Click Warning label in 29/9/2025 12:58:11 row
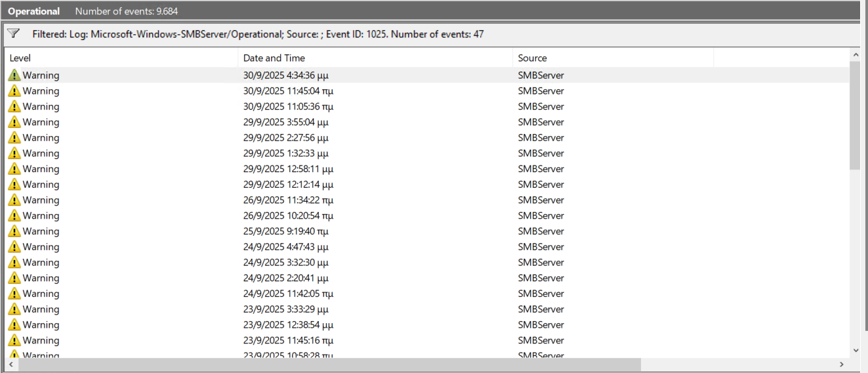 pyautogui.click(x=41, y=169)
